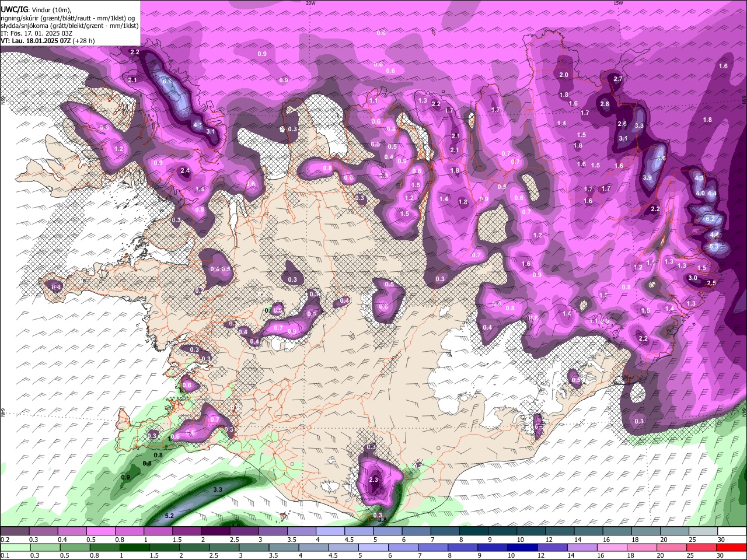Screen dimensions: 747x560
Task: Select the dark teal top legend swatch at 8
Action: click(x=474, y=531)
